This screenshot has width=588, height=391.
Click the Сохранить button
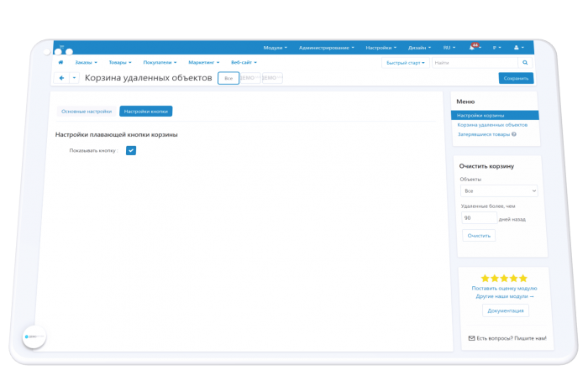(x=516, y=78)
